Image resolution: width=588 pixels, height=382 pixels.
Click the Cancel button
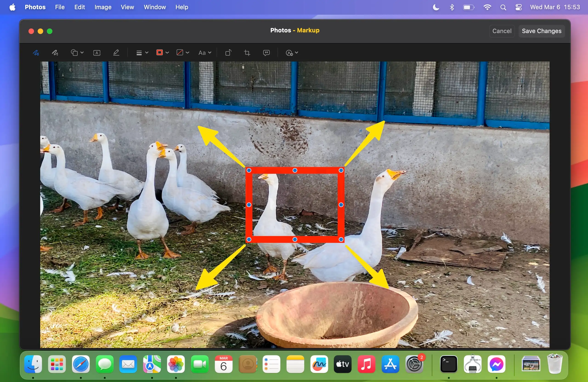(502, 31)
